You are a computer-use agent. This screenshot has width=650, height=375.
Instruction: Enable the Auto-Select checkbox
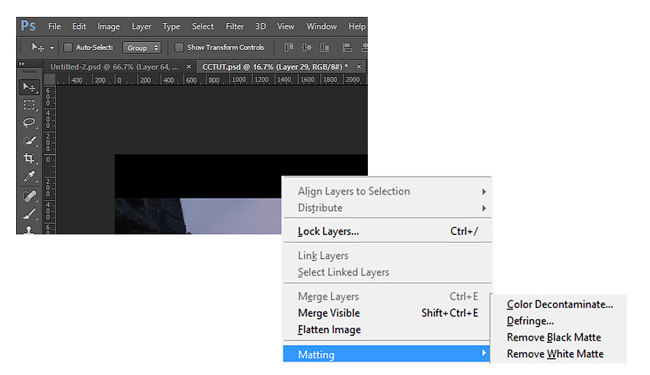68,48
